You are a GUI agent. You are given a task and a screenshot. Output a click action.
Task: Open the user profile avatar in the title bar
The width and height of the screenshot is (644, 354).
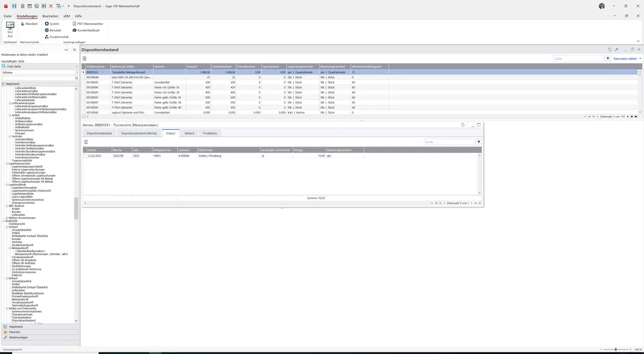tap(602, 6)
